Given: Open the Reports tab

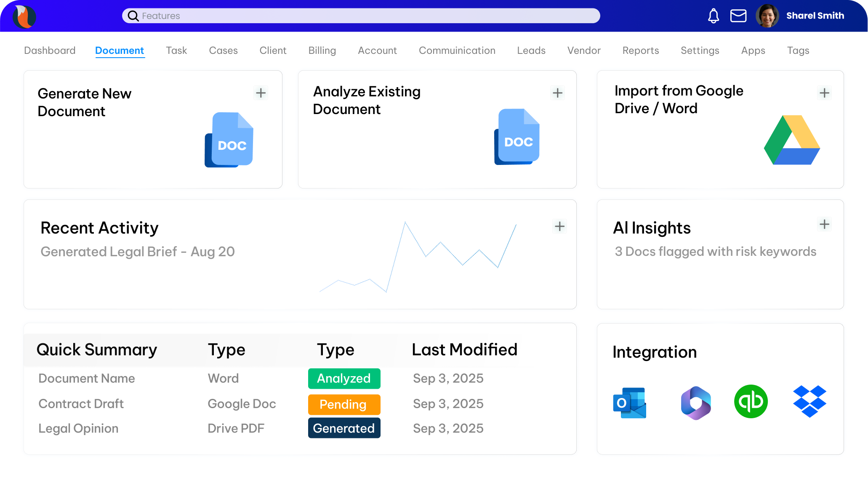Looking at the screenshot, I should point(641,50).
